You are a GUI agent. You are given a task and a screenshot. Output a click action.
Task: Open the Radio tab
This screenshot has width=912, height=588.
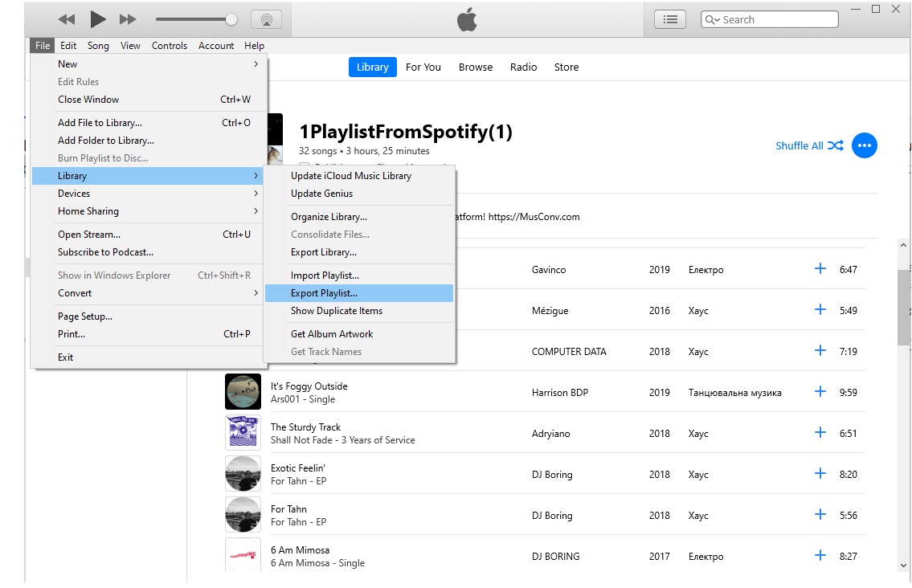point(523,67)
